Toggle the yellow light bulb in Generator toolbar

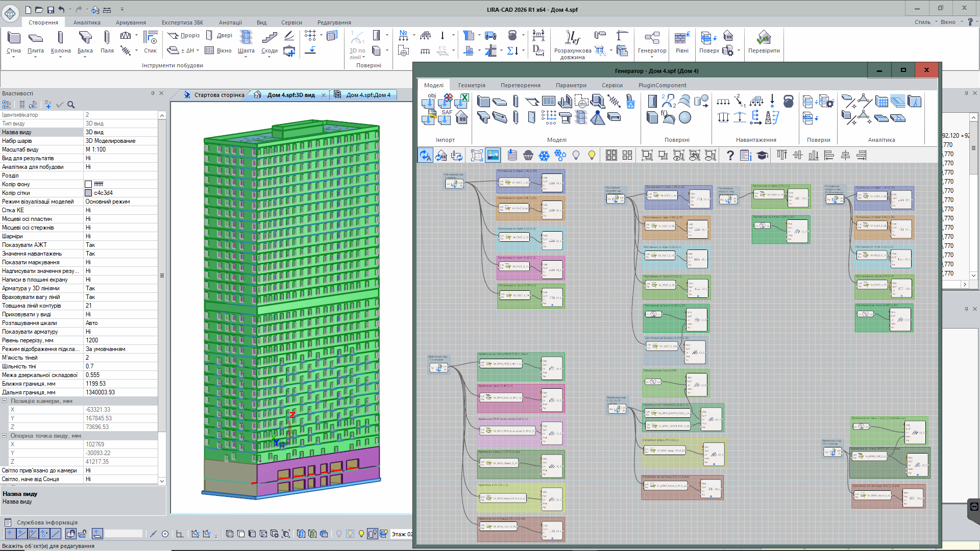[x=592, y=156]
